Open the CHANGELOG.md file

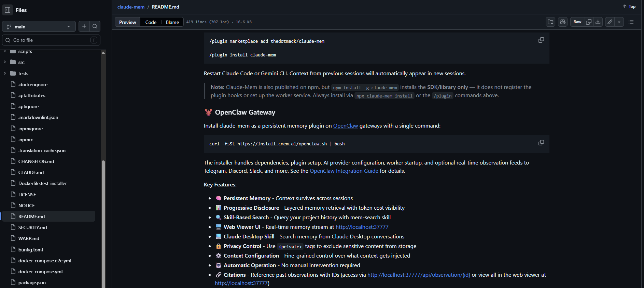36,161
